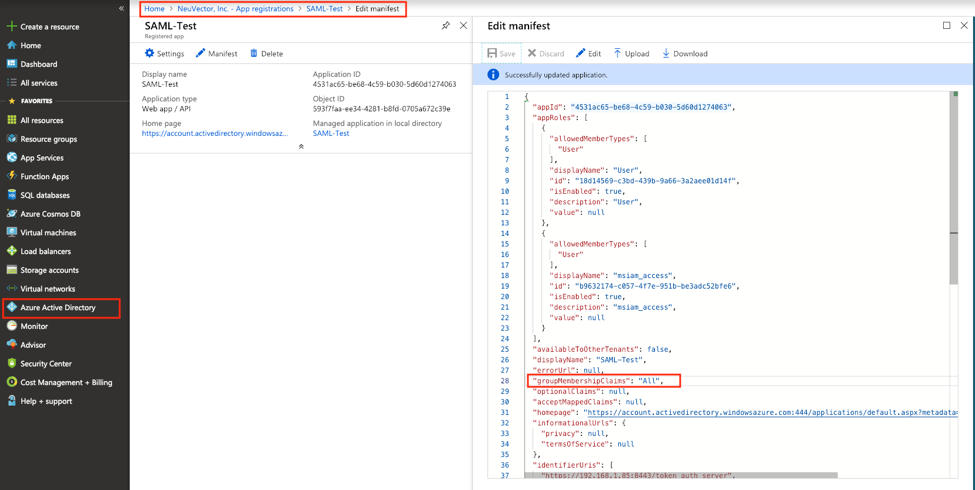The image size is (975, 490).
Task: Click the displayName "SAML-Test" line 26
Action: coord(590,359)
